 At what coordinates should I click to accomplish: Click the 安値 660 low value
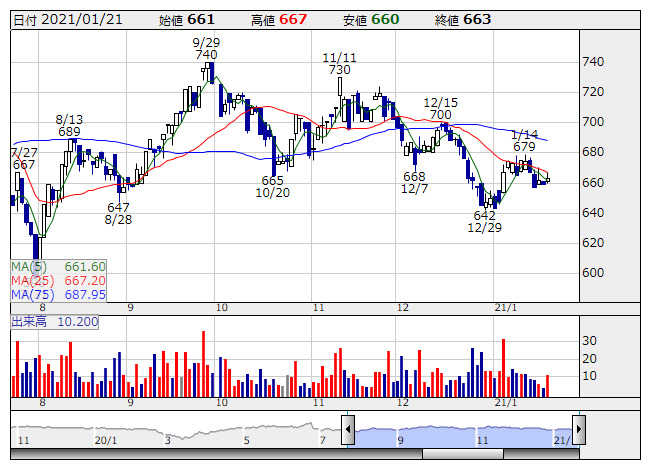(x=371, y=20)
